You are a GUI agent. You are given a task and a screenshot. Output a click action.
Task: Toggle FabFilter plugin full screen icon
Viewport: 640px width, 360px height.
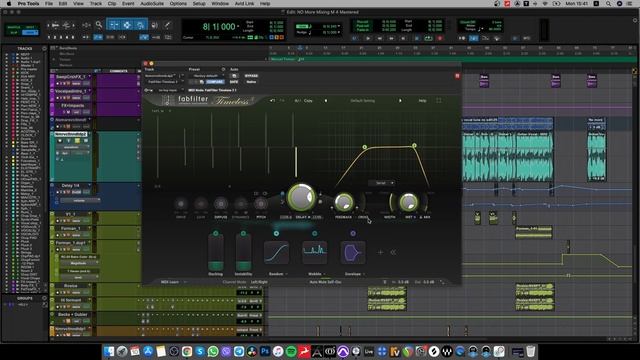[x=439, y=100]
